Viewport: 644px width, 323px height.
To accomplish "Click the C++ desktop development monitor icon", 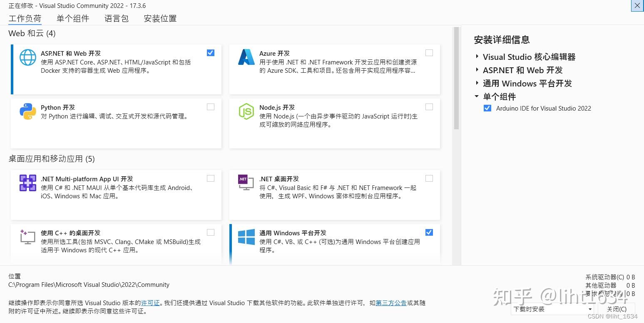I will pos(27,237).
